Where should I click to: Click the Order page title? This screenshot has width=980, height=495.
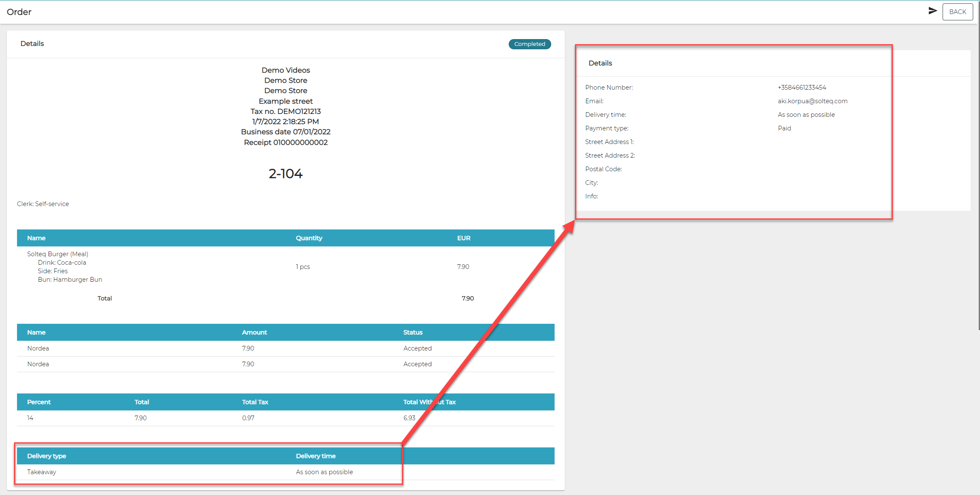[19, 12]
